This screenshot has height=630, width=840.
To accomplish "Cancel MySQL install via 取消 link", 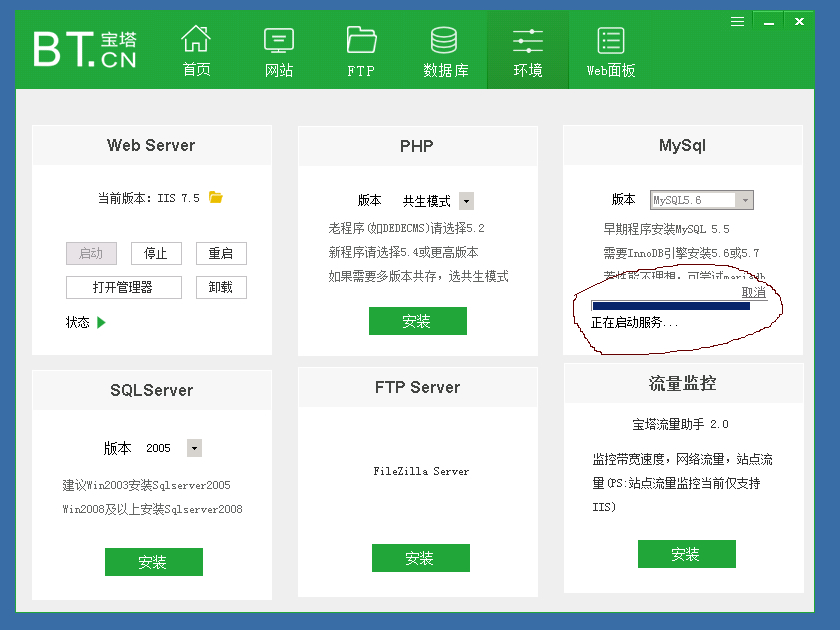I will tap(754, 292).
